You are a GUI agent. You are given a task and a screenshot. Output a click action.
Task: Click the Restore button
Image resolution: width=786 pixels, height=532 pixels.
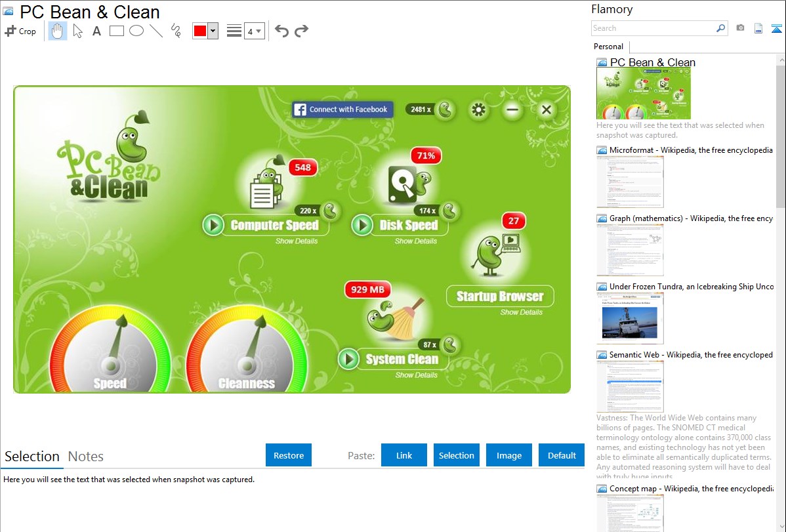(x=289, y=455)
